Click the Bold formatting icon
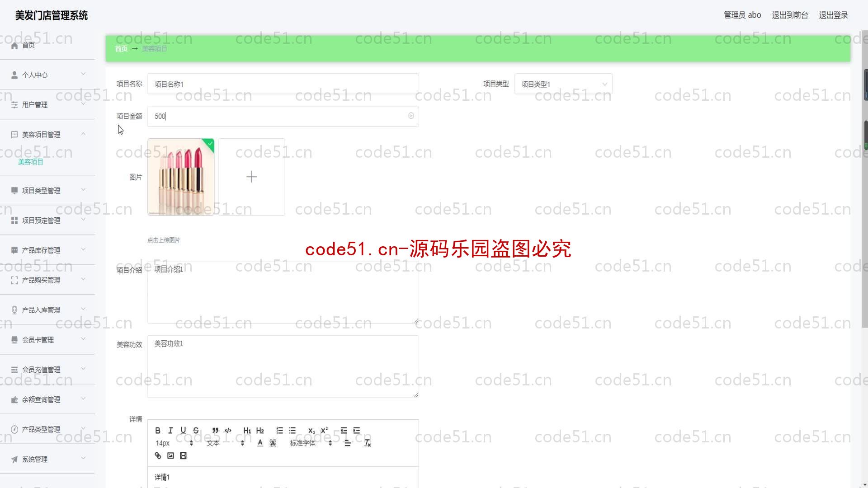The image size is (868, 488). click(158, 430)
